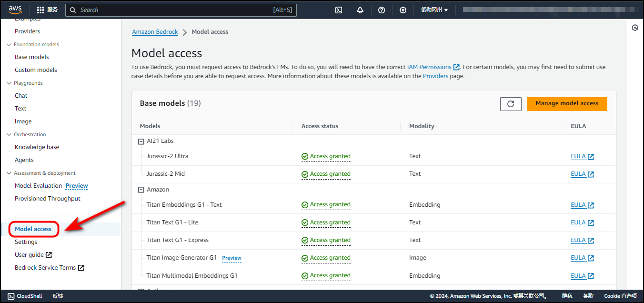The height and width of the screenshot is (303, 644).
Task: Open the IAM Permissions link
Action: click(429, 67)
